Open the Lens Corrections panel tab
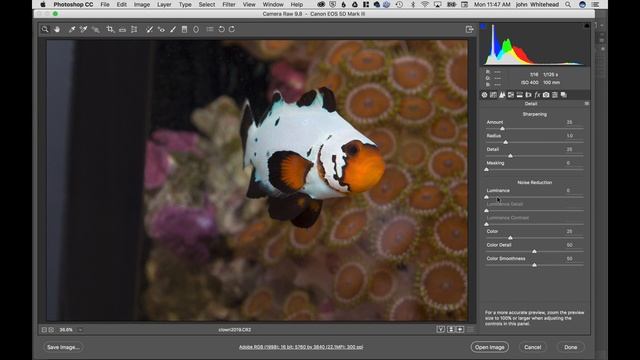 [528, 95]
